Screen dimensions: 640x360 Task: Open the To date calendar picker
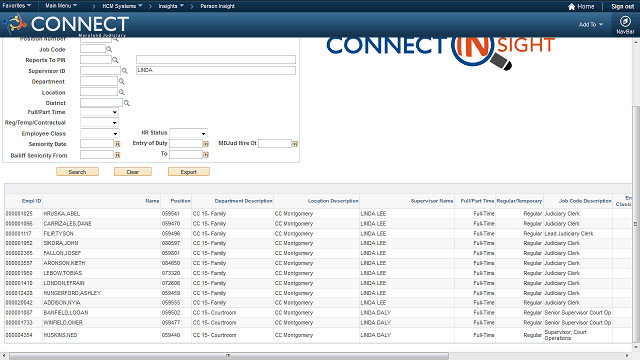click(x=206, y=155)
